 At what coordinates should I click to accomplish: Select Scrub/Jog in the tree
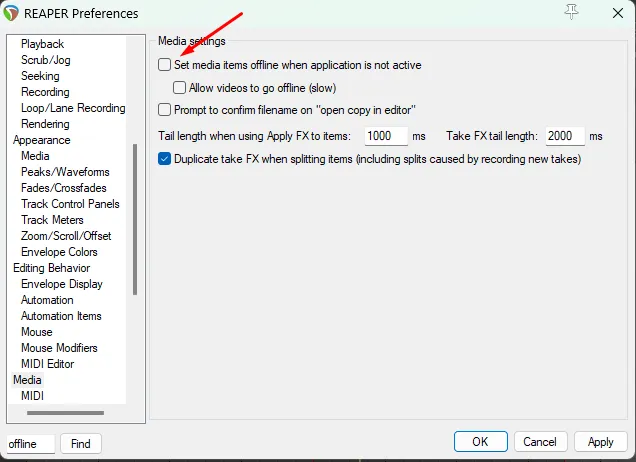tap(45, 60)
